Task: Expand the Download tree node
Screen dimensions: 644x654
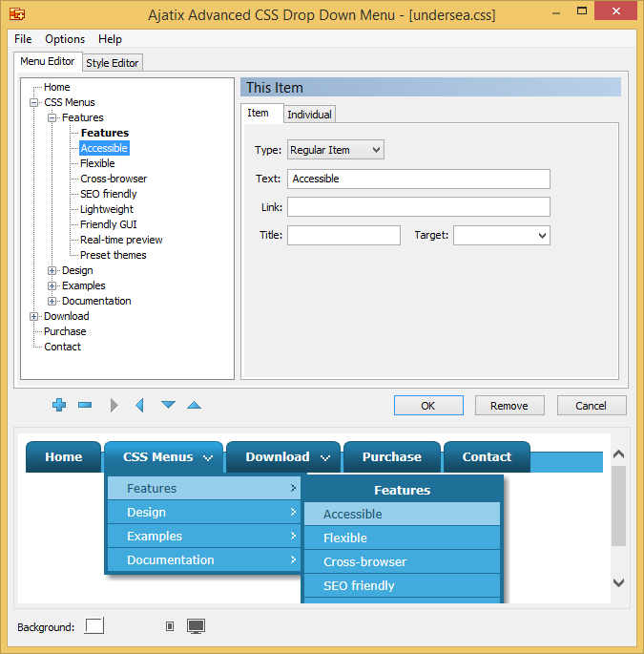Action: click(33, 317)
